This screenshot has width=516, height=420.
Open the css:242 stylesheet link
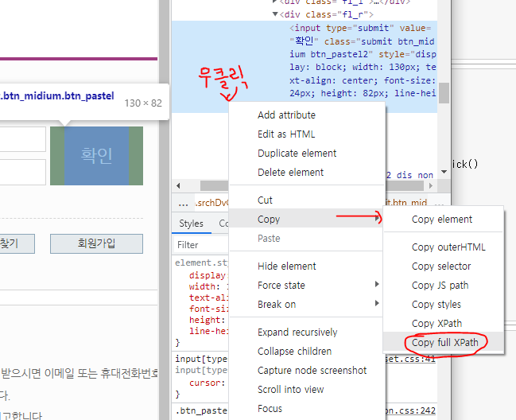pyautogui.click(x=410, y=410)
